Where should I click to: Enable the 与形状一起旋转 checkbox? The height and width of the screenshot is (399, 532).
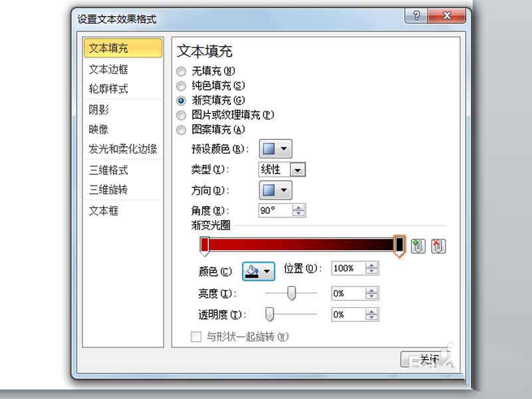point(196,336)
